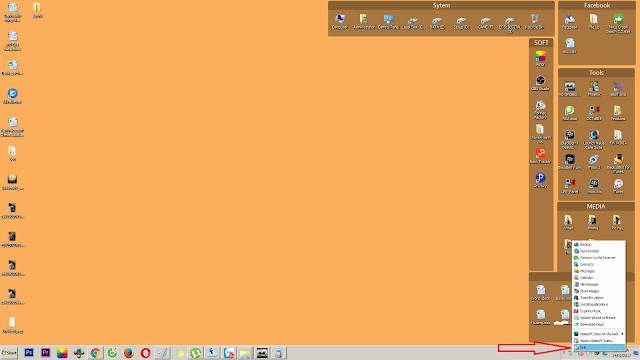The width and height of the screenshot is (640, 360).
Task: Open Firefox from the taskbar
Action: 129,353
